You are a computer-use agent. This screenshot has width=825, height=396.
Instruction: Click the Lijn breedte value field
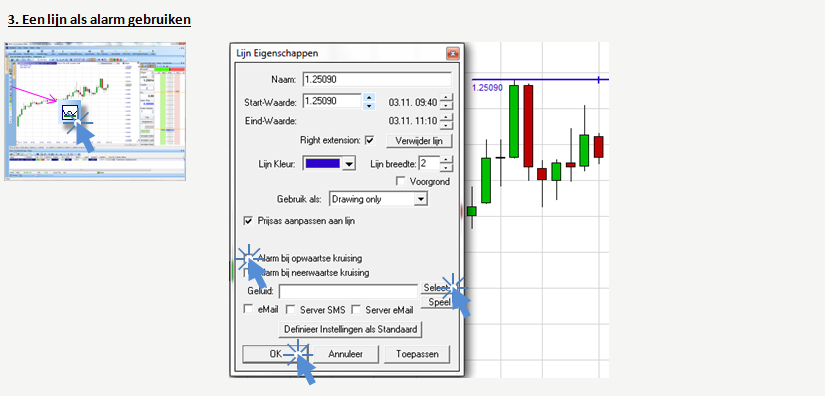click(429, 164)
